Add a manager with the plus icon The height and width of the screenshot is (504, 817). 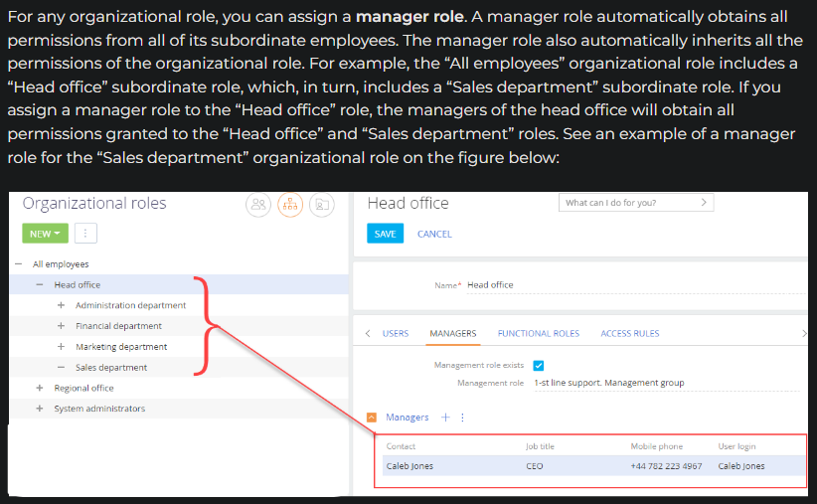point(445,417)
